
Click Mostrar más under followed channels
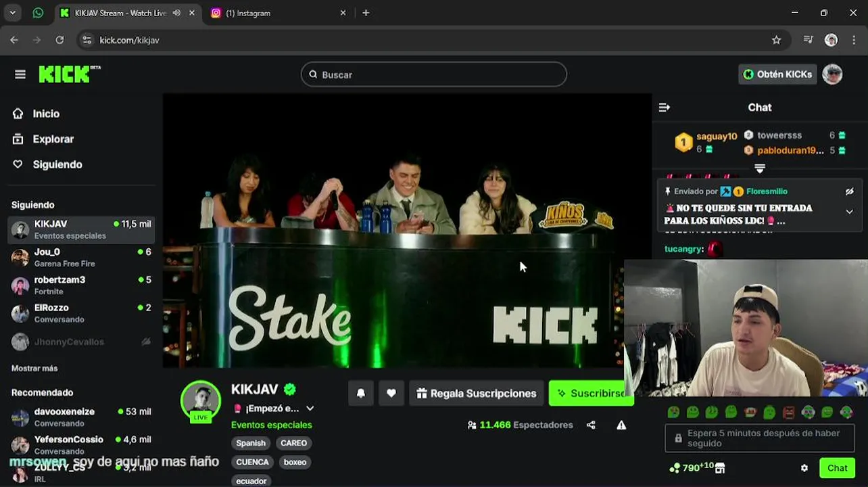[34, 368]
